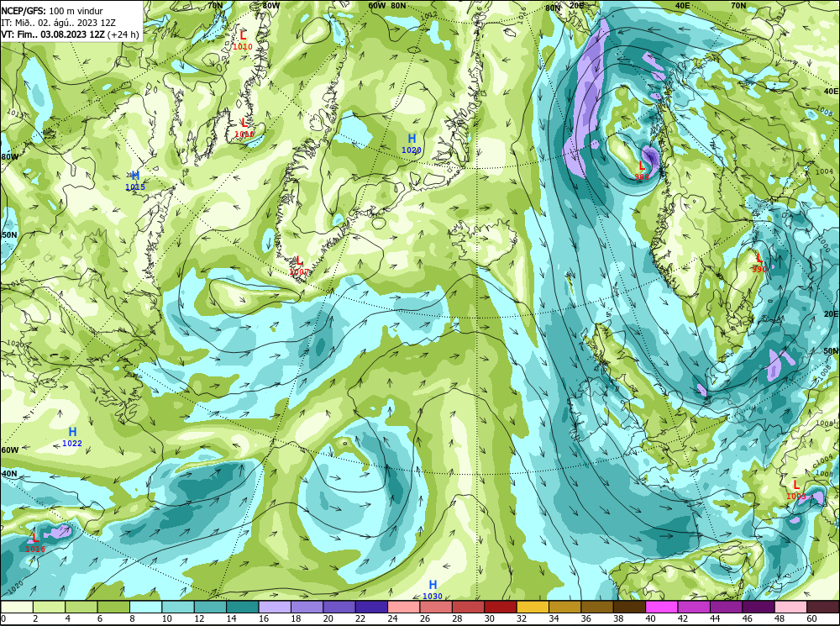Screen dimensions: 840x626
Task: Select the 10–12 aqua legend swatch
Action: click(x=178, y=607)
